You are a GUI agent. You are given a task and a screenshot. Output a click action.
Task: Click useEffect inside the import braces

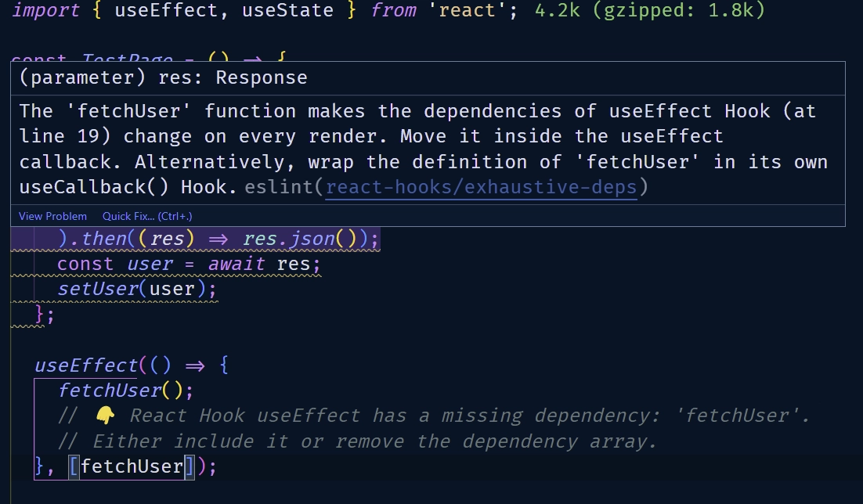tap(166, 11)
